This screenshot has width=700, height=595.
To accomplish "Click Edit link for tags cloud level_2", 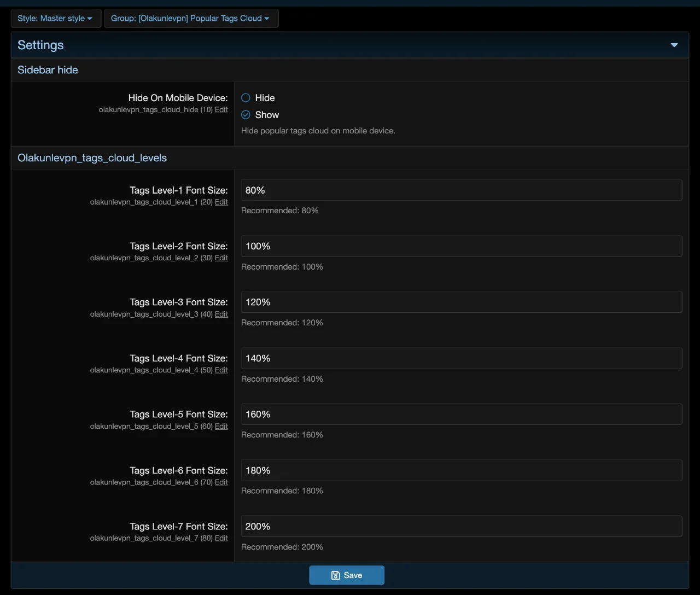I will click(221, 258).
